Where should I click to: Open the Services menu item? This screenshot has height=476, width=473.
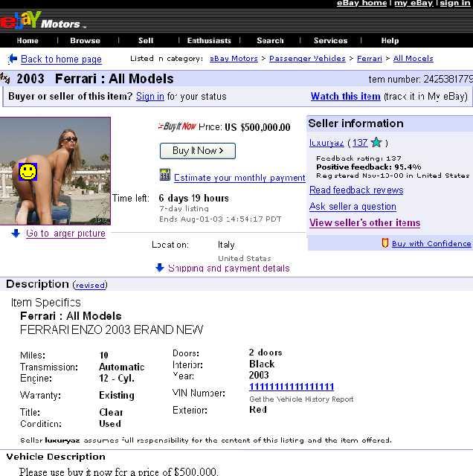pos(331,41)
